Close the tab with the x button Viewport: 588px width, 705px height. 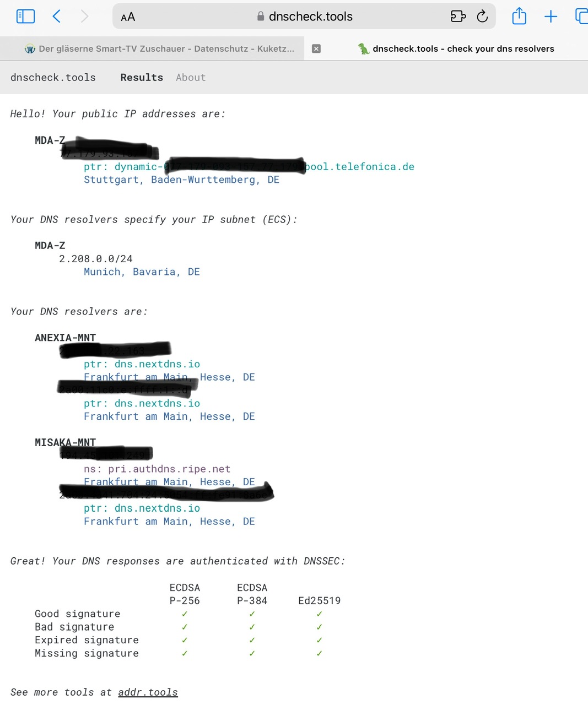(316, 48)
